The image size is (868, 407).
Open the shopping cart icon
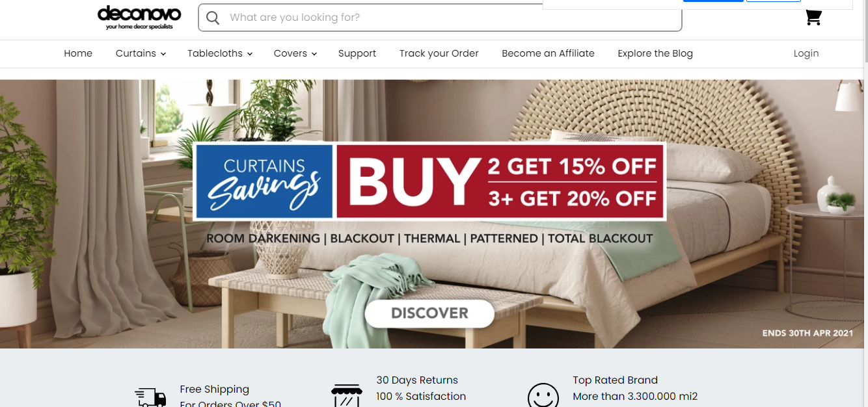[813, 18]
